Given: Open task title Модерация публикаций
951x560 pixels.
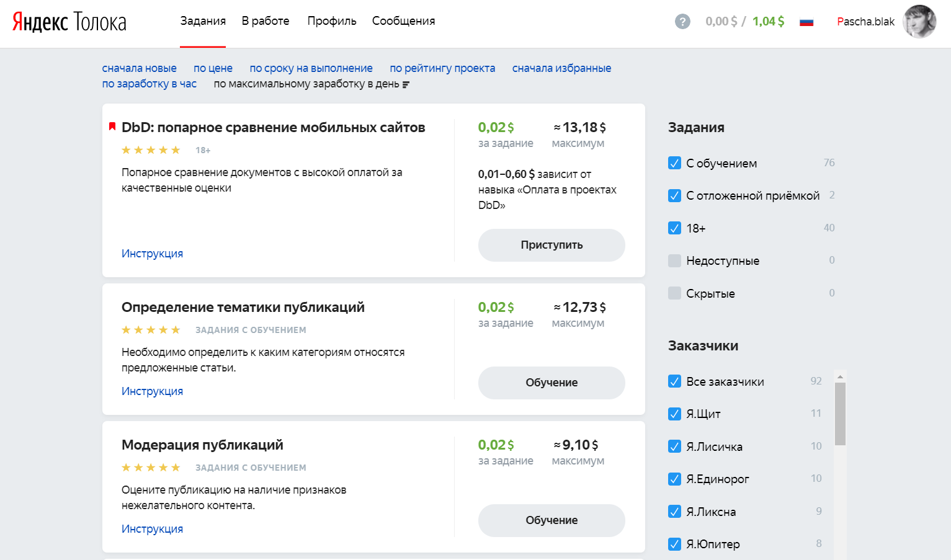Looking at the screenshot, I should pos(202,445).
